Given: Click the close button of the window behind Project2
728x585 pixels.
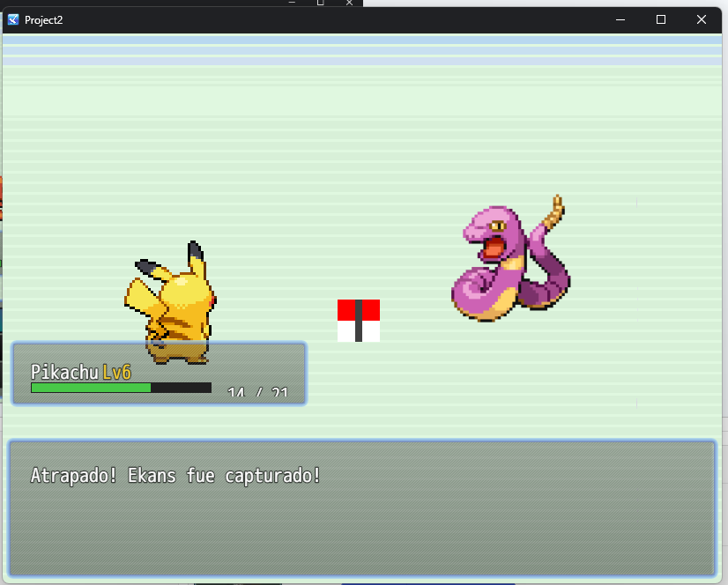Looking at the screenshot, I should click(349, 3).
